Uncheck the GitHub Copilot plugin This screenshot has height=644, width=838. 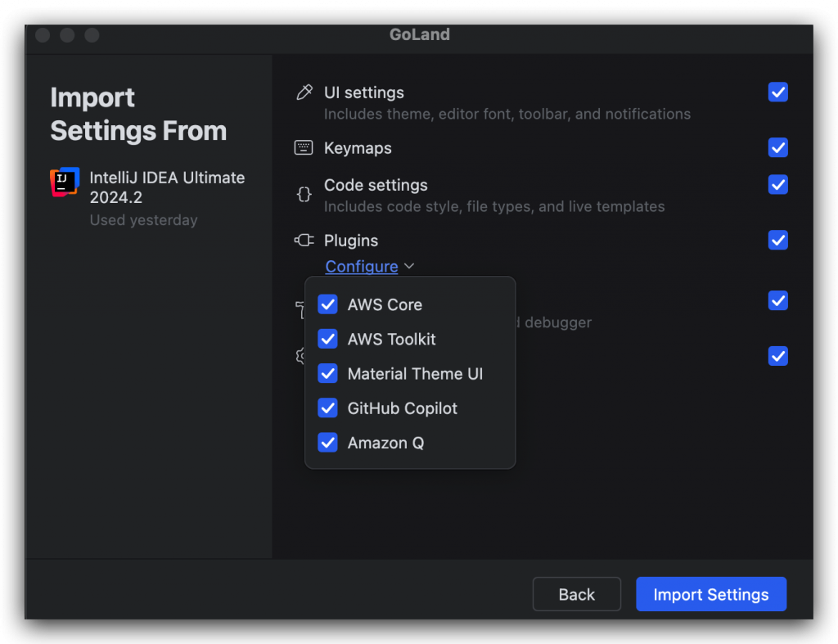click(x=328, y=408)
